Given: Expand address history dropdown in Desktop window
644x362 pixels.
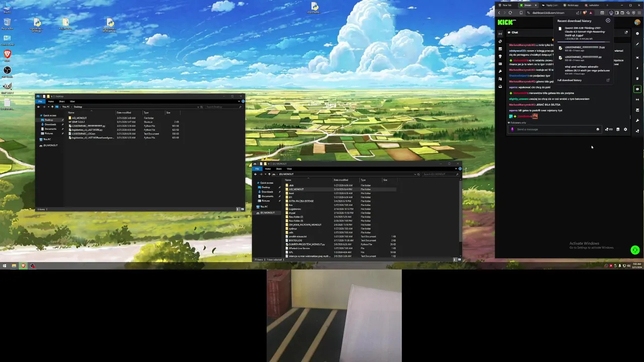Looking at the screenshot, I should pyautogui.click(x=198, y=107).
